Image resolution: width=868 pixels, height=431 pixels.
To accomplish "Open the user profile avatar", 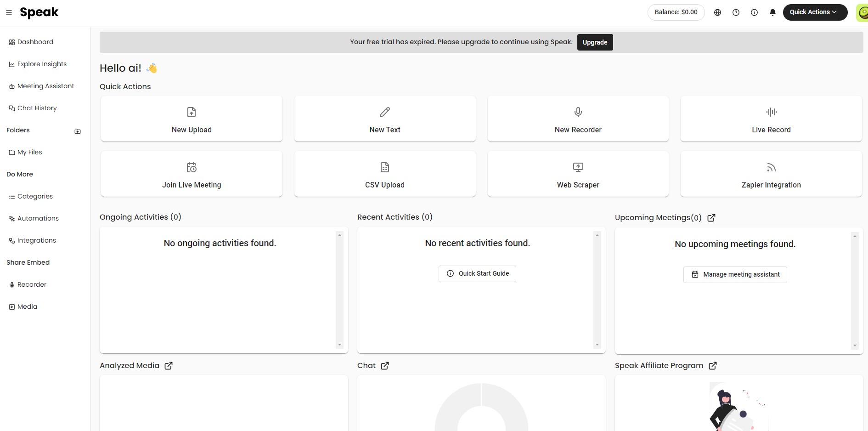I will pyautogui.click(x=862, y=12).
